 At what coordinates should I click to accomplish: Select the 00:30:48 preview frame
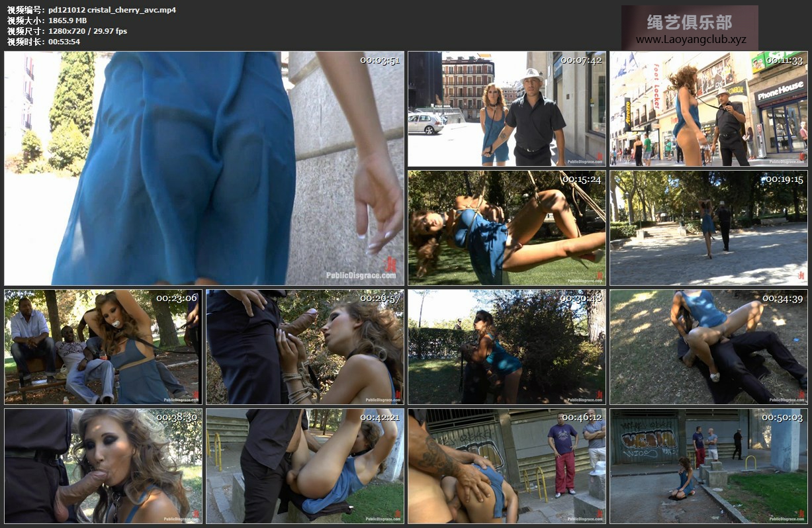[x=506, y=347]
